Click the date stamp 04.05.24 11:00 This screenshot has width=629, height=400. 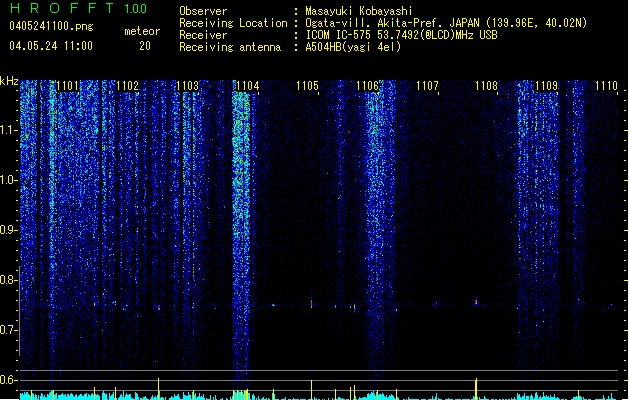point(51,46)
